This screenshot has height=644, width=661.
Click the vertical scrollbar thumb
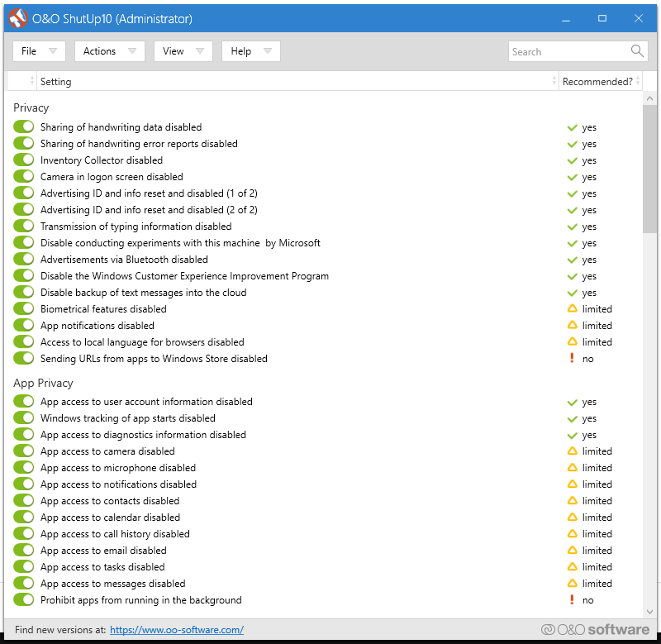pyautogui.click(x=649, y=169)
